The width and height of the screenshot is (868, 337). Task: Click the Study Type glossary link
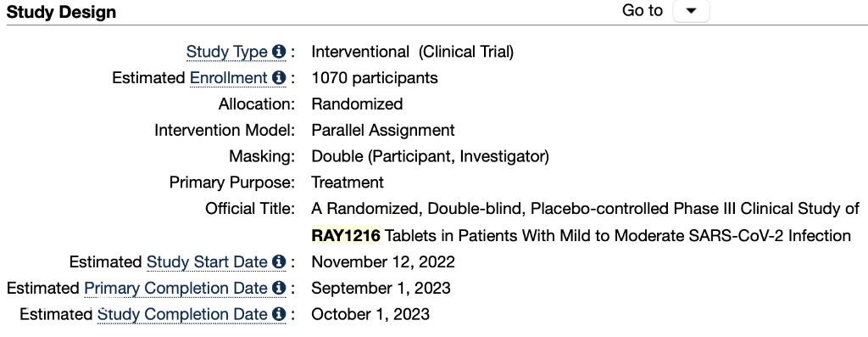tap(227, 52)
